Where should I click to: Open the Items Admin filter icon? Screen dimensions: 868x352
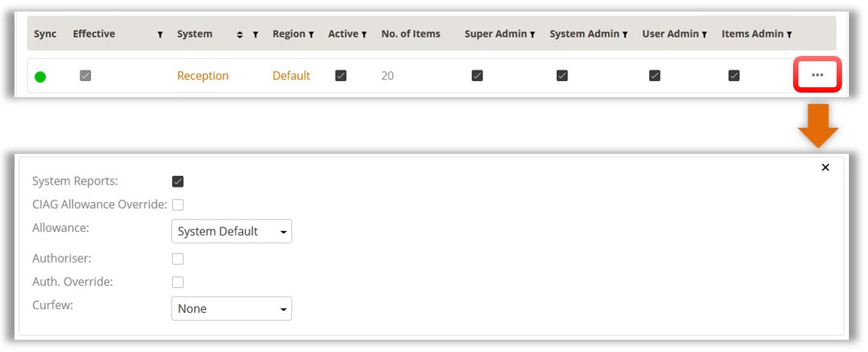click(788, 34)
